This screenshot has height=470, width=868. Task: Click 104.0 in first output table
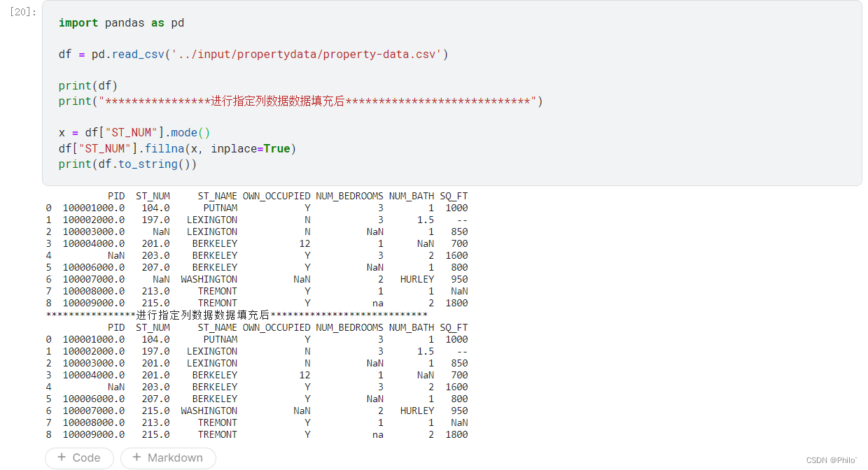click(155, 208)
